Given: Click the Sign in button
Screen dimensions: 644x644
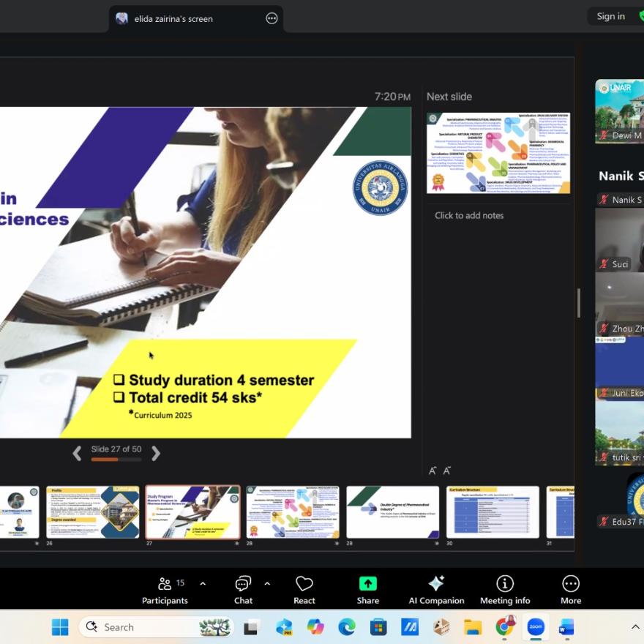Looking at the screenshot, I should click(x=610, y=16).
